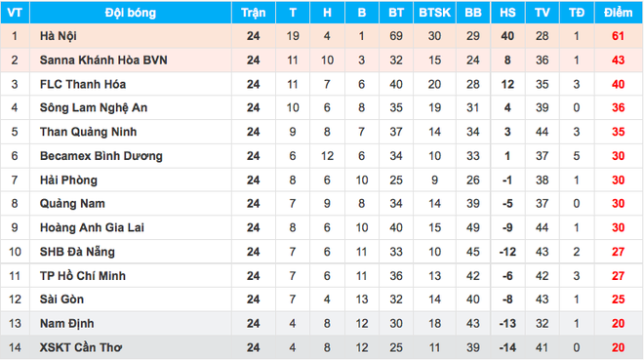Image resolution: width=644 pixels, height=360 pixels.
Task: Click Than Quảng Ninh team name
Action: coord(88,132)
